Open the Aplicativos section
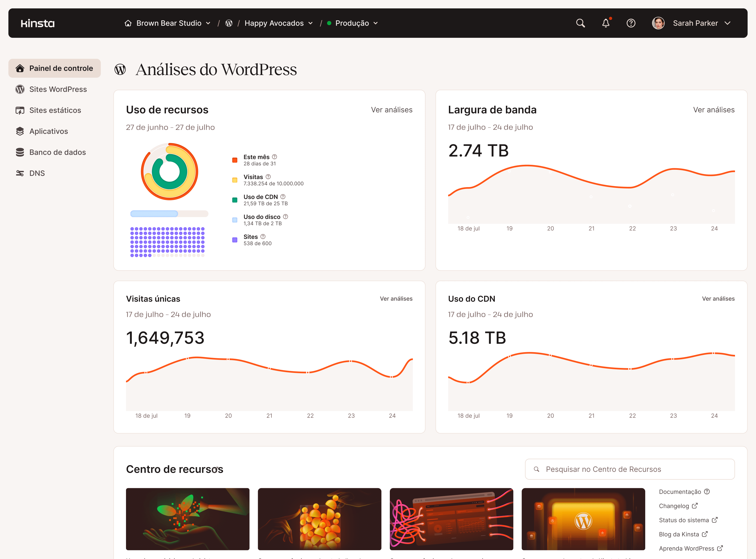756x559 pixels. coord(48,131)
